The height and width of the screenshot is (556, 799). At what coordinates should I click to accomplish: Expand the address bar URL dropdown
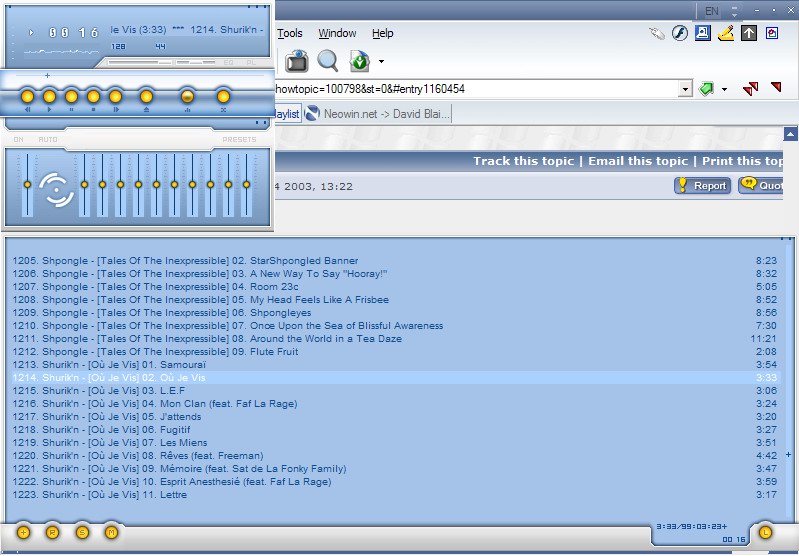click(685, 89)
